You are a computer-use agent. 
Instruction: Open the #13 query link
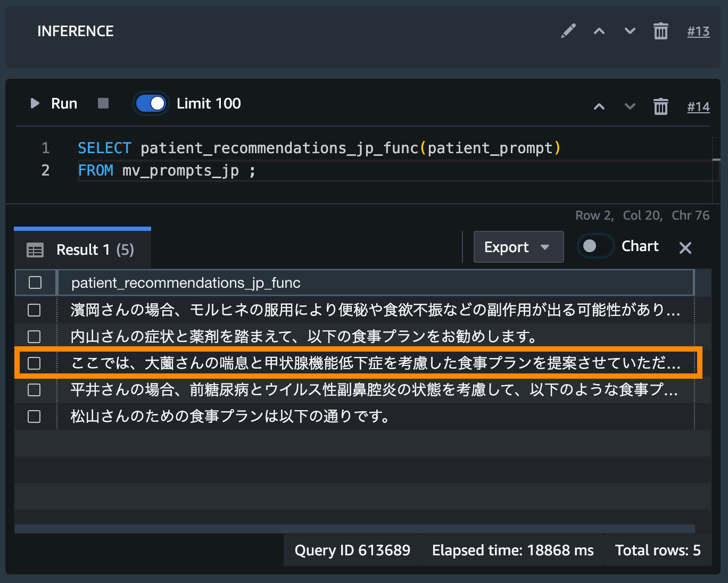pos(698,31)
